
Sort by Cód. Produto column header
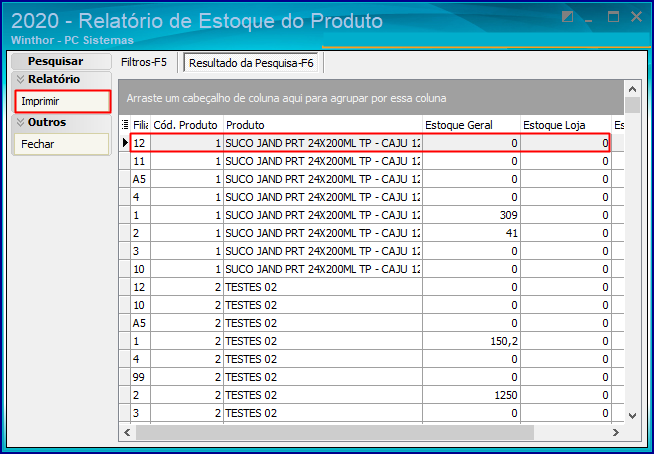pos(186,125)
